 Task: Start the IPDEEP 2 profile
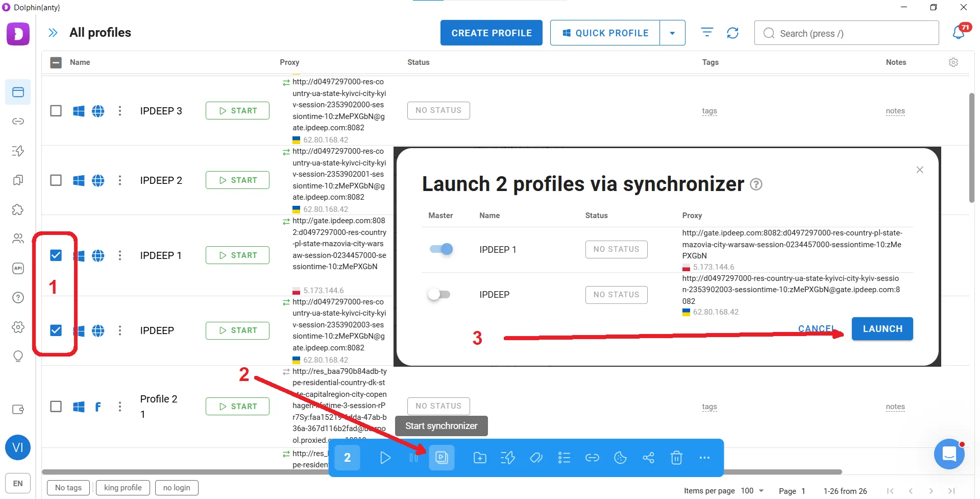(237, 180)
